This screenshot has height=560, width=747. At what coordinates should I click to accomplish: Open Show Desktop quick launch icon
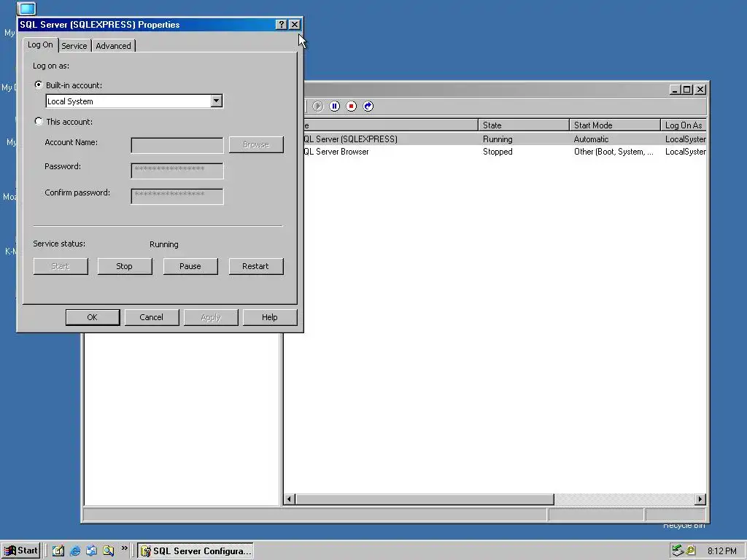(x=58, y=551)
